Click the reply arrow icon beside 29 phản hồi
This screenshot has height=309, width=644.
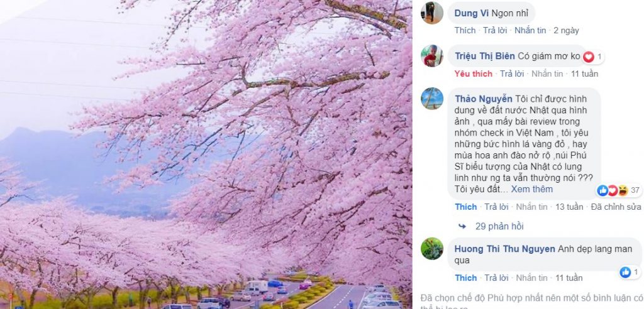coord(462,226)
